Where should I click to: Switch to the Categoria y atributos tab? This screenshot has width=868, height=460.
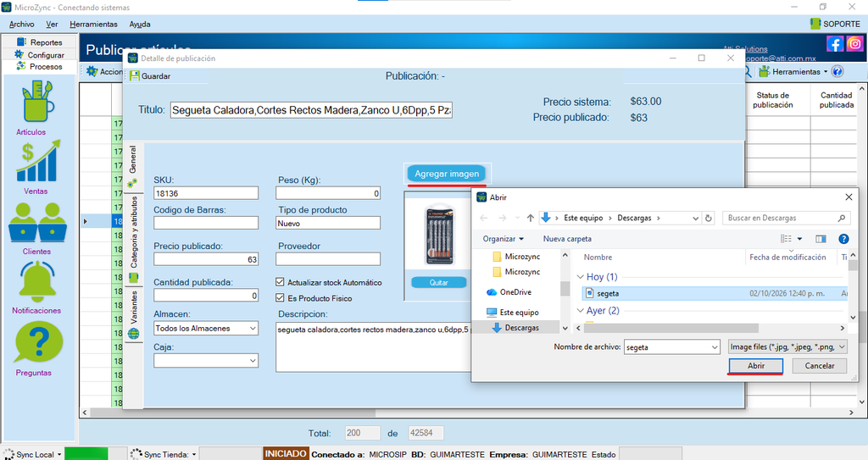(133, 241)
